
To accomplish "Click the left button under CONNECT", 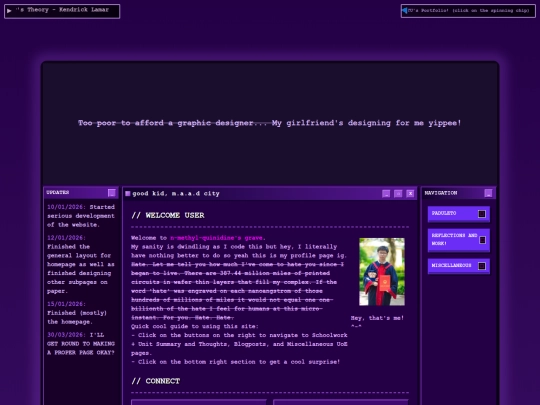I will tap(199, 402).
